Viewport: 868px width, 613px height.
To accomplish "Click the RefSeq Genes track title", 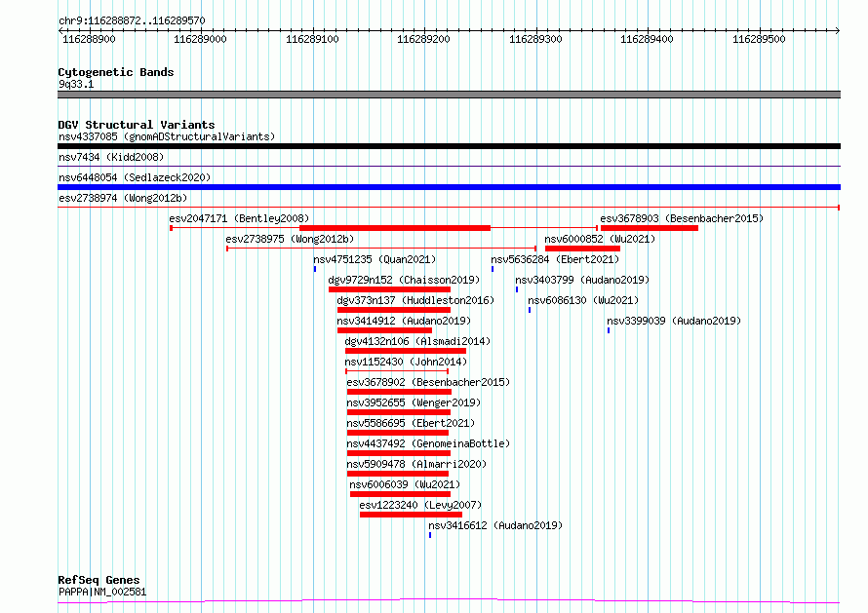I will [x=99, y=580].
